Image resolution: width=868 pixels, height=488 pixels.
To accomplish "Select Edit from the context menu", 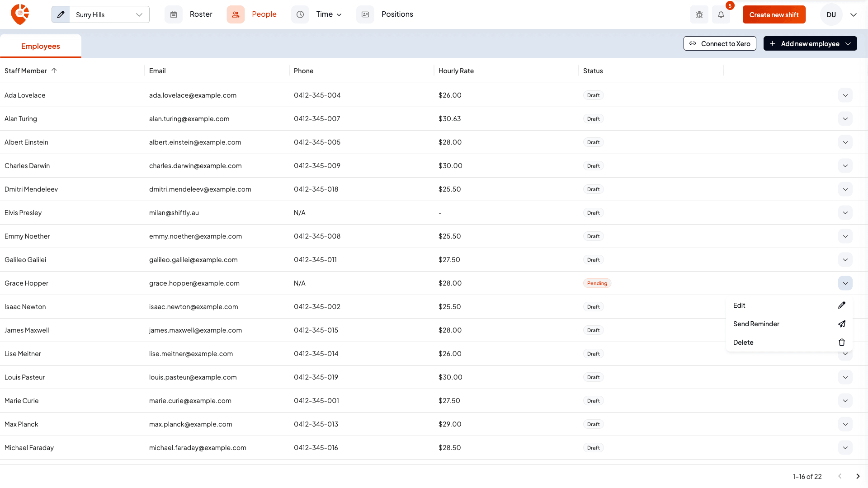I will tap(789, 305).
